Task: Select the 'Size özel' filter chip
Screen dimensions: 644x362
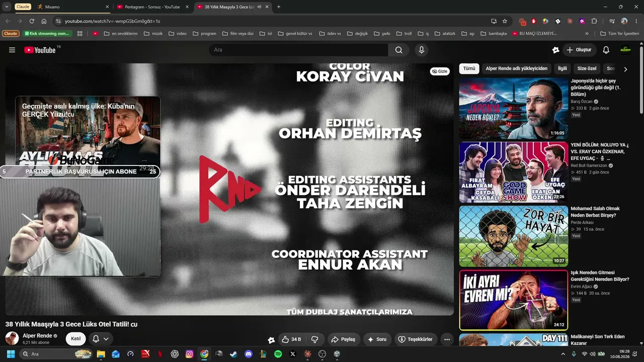Action: 587,68
